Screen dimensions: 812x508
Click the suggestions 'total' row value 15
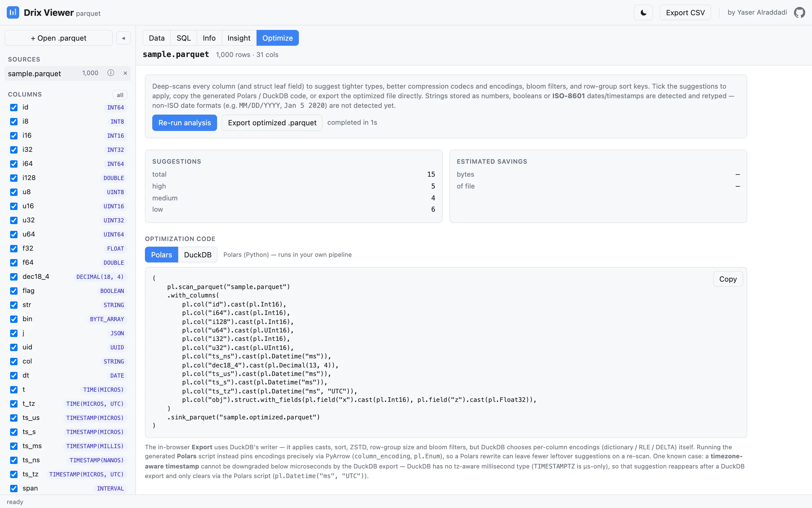(431, 174)
